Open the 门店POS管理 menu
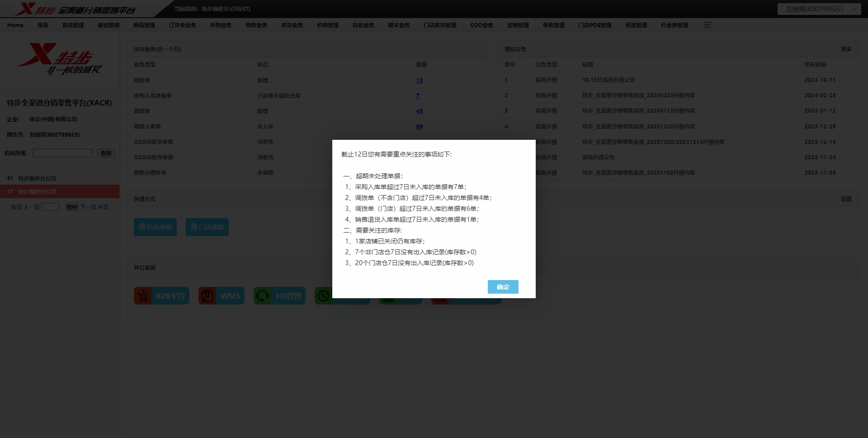This screenshot has width=868, height=438. point(595,25)
